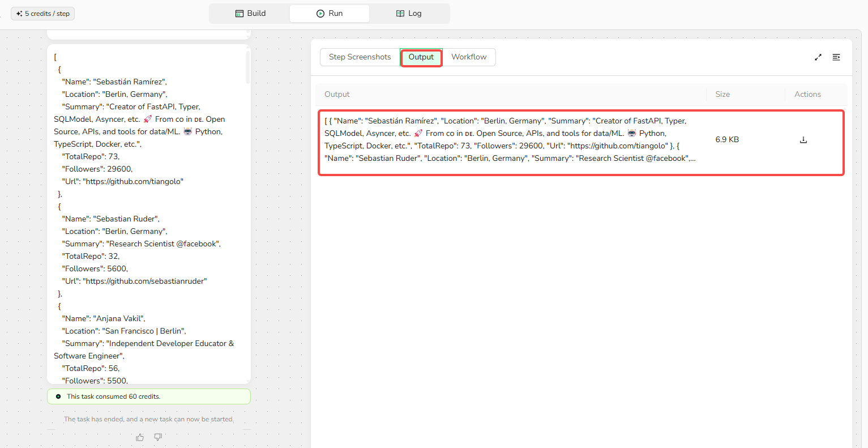Give a thumbs down to the result

(158, 437)
